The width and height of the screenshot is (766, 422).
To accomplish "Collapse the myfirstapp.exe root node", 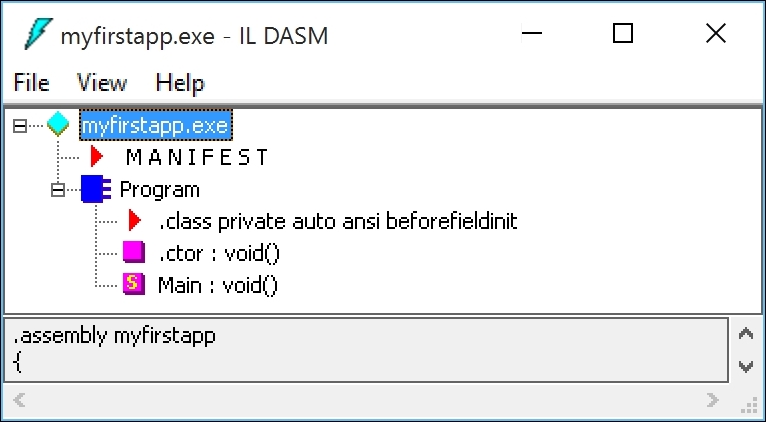I will pos(19,126).
